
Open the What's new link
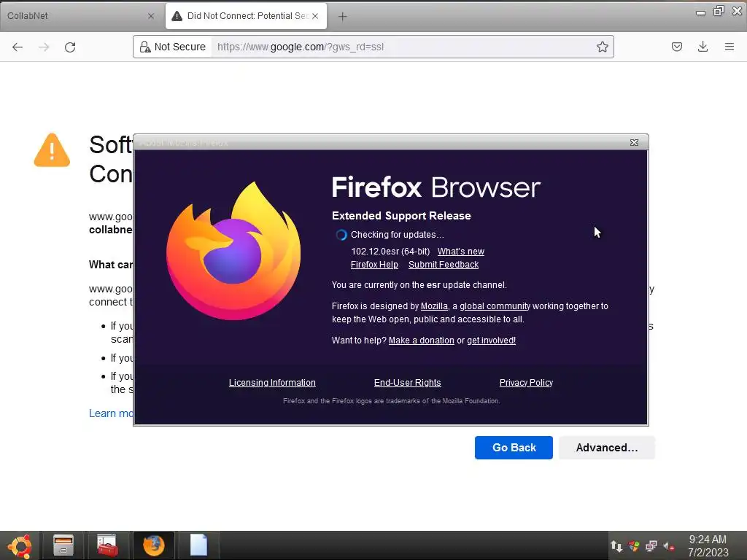coord(461,252)
